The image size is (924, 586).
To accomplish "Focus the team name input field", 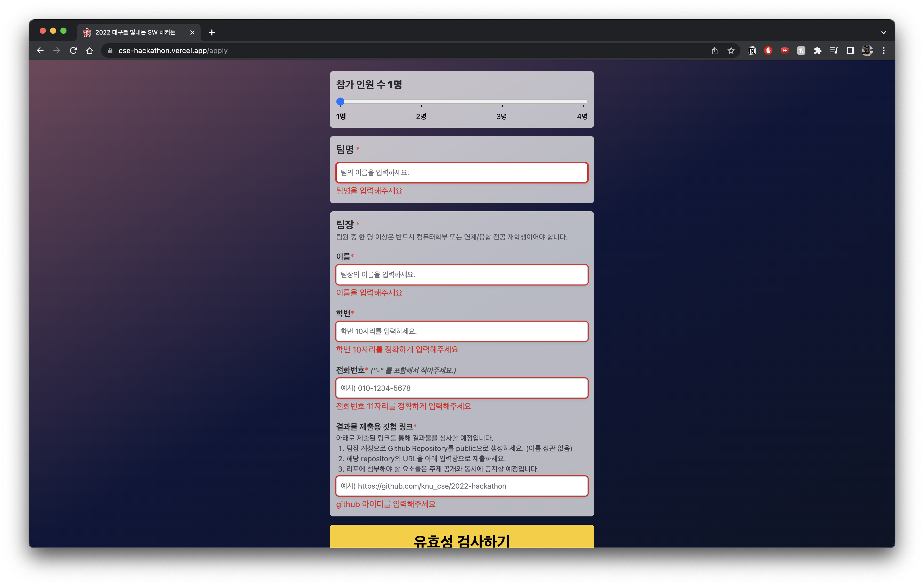I will pyautogui.click(x=462, y=173).
